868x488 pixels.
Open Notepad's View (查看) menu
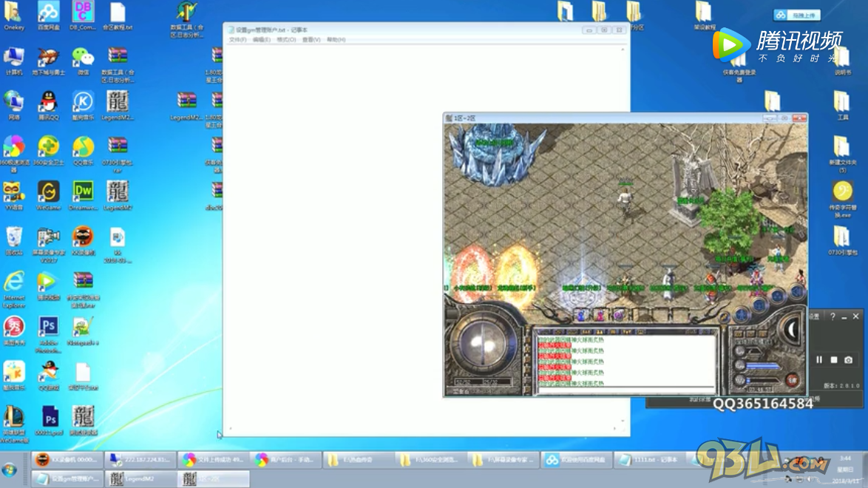pos(311,40)
